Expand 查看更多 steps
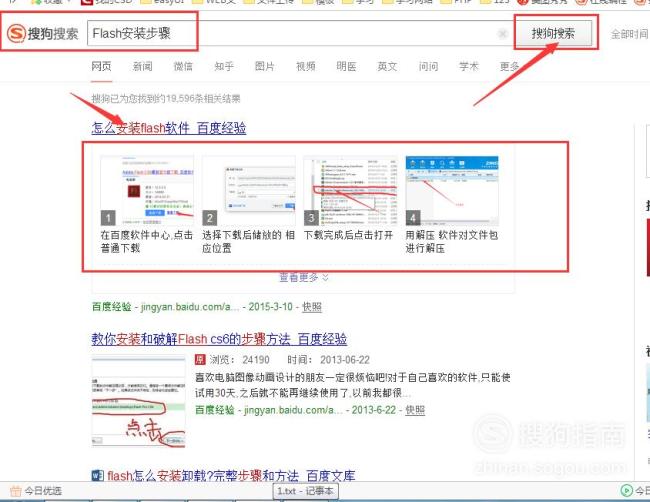This screenshot has width=650, height=502. [304, 277]
